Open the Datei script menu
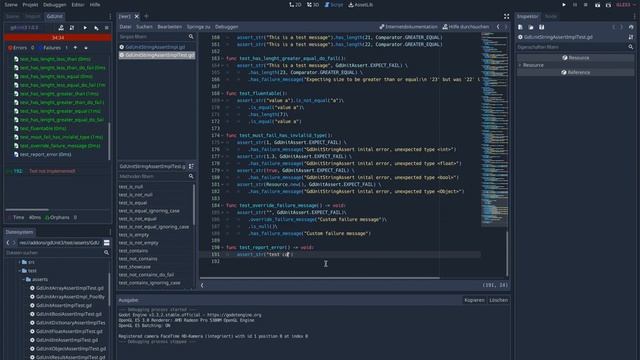This screenshot has width=640, height=360. pos(125,27)
